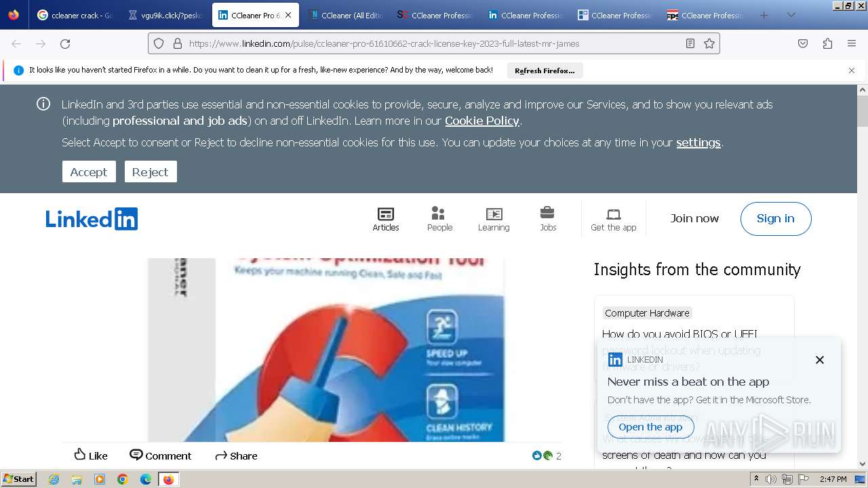Open Chrome from taskbar
The height and width of the screenshot is (488, 868).
tap(123, 479)
